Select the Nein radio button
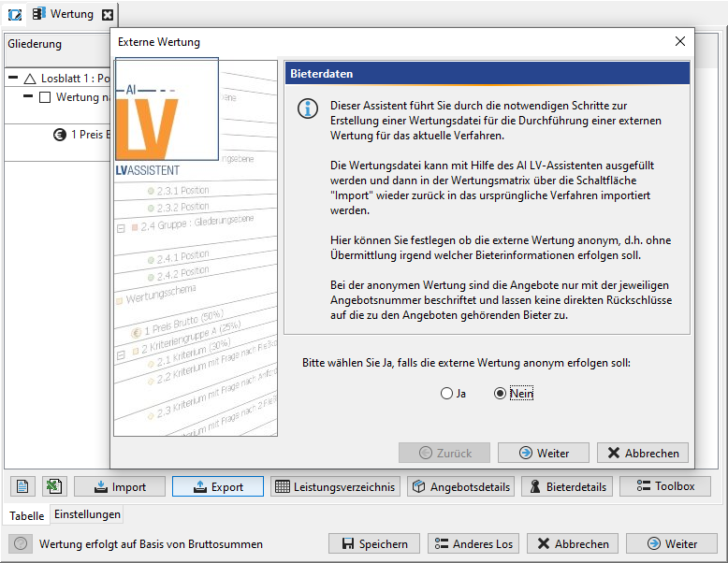The width and height of the screenshot is (728, 563). 500,394
